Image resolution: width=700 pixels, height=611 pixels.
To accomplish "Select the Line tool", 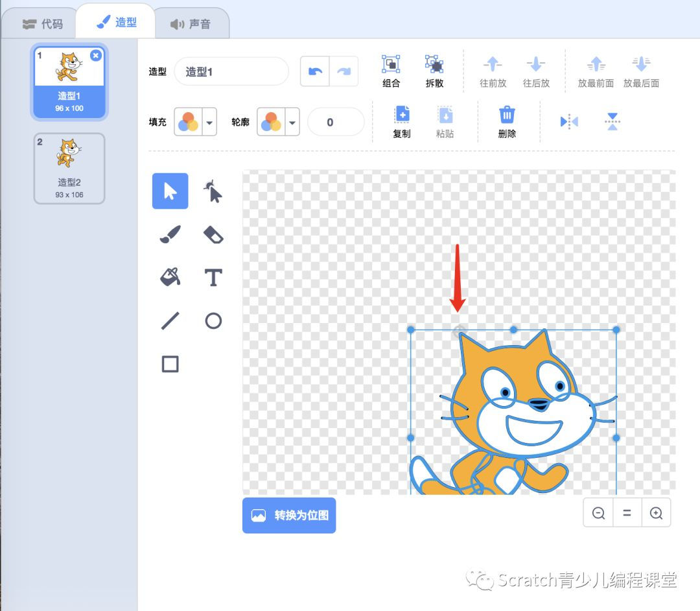I will [x=169, y=320].
